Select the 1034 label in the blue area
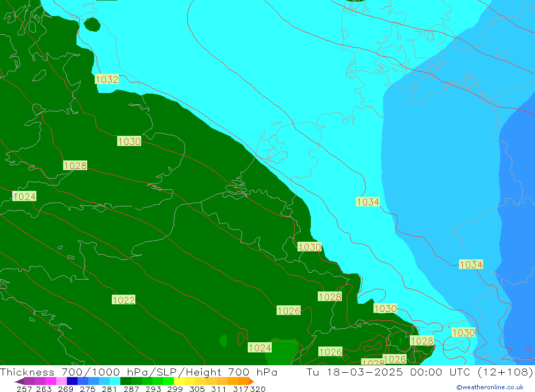 point(471,264)
